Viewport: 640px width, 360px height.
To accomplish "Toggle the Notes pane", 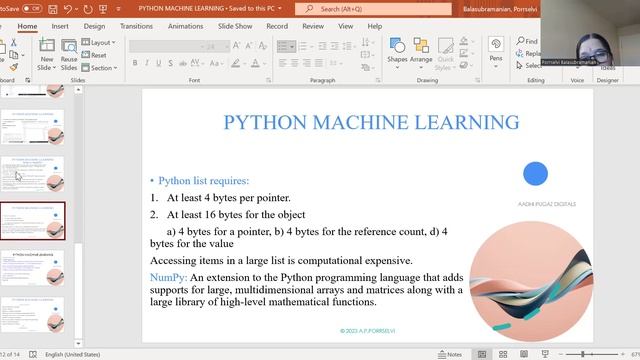I will [450, 354].
